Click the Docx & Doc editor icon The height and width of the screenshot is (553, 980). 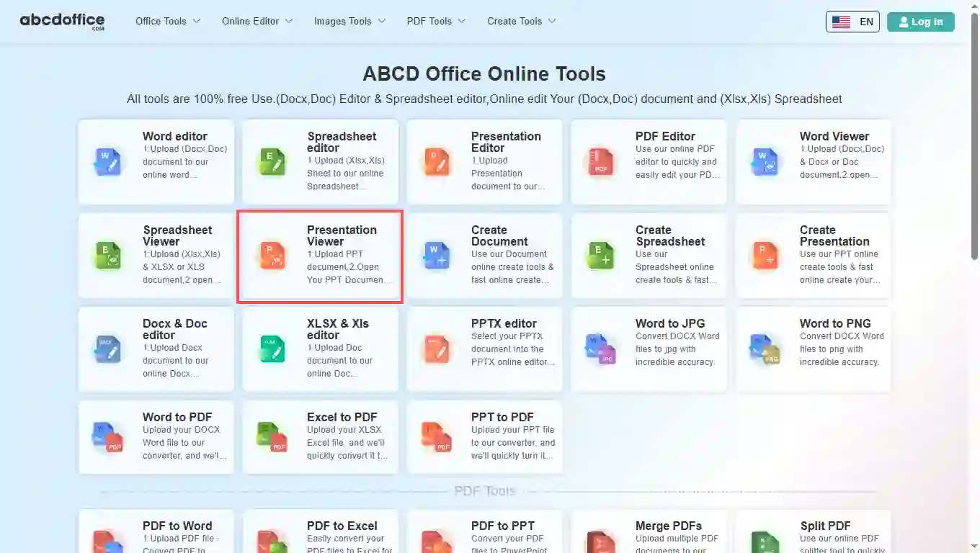pyautogui.click(x=108, y=349)
